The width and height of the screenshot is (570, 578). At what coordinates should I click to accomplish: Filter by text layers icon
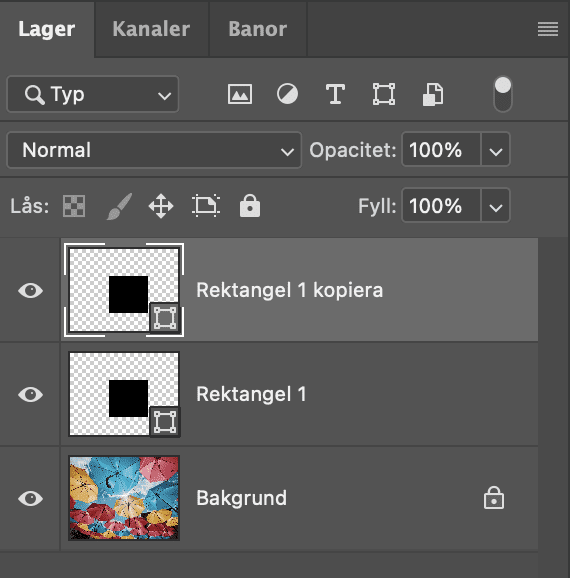pyautogui.click(x=335, y=94)
